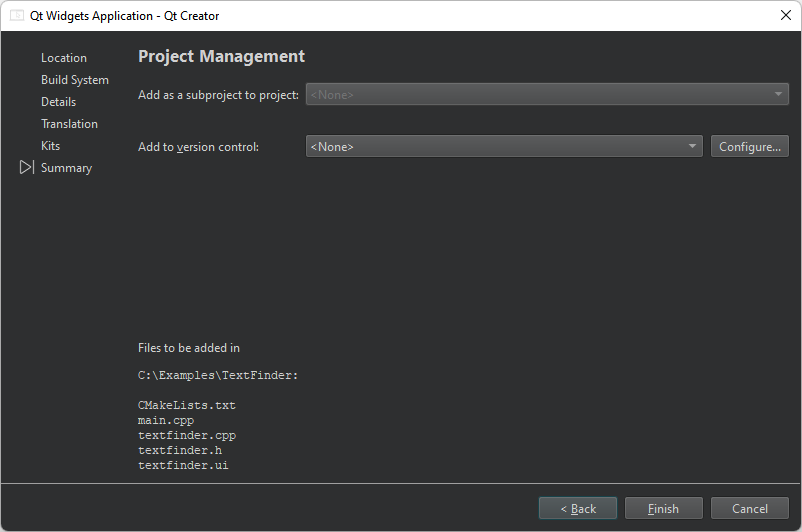Click the C:\Examples\TextFinder path text

click(218, 376)
